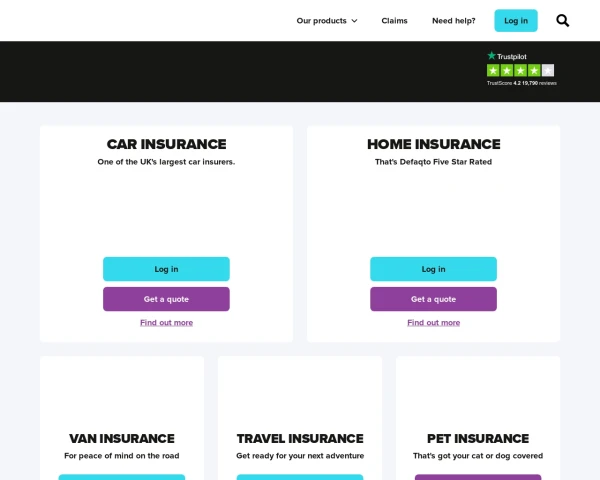600x480 pixels.
Task: Open the Our products menu
Action: click(327, 21)
